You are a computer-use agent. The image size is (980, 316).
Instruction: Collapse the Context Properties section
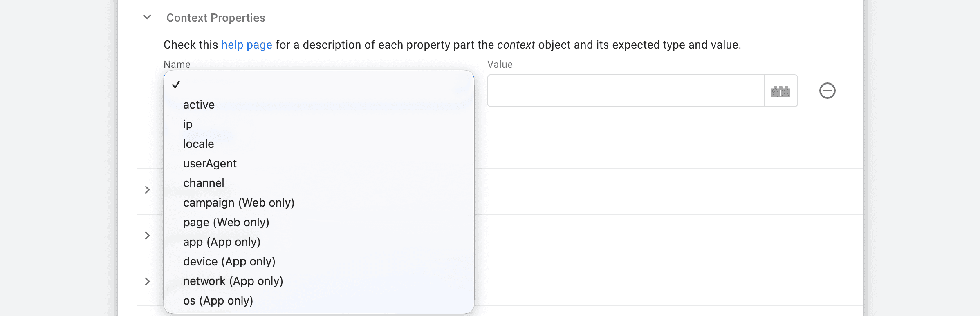148,18
